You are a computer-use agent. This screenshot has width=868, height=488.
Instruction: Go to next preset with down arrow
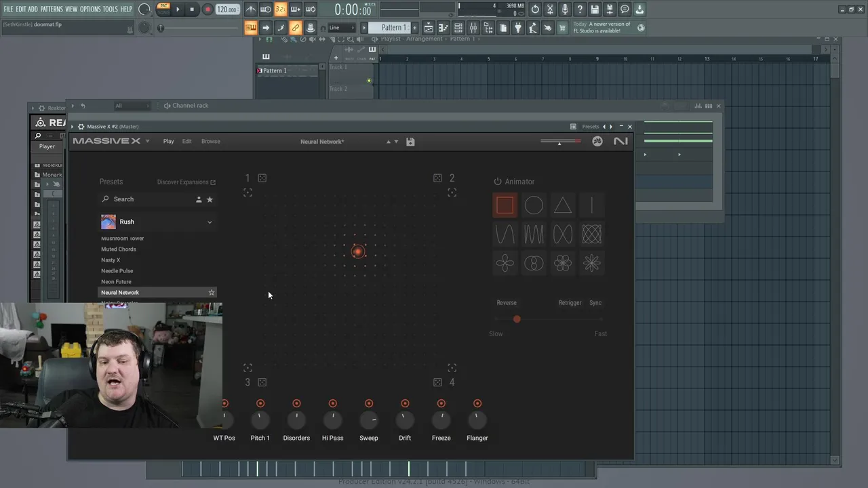tap(396, 142)
